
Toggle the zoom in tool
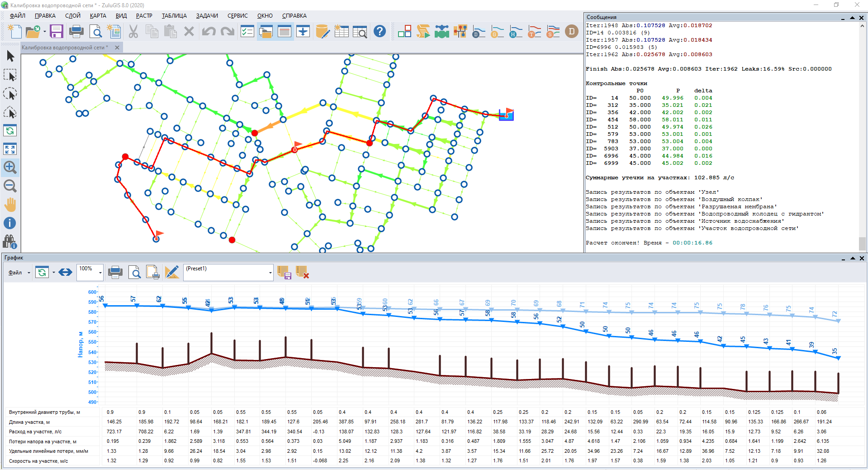click(x=10, y=167)
